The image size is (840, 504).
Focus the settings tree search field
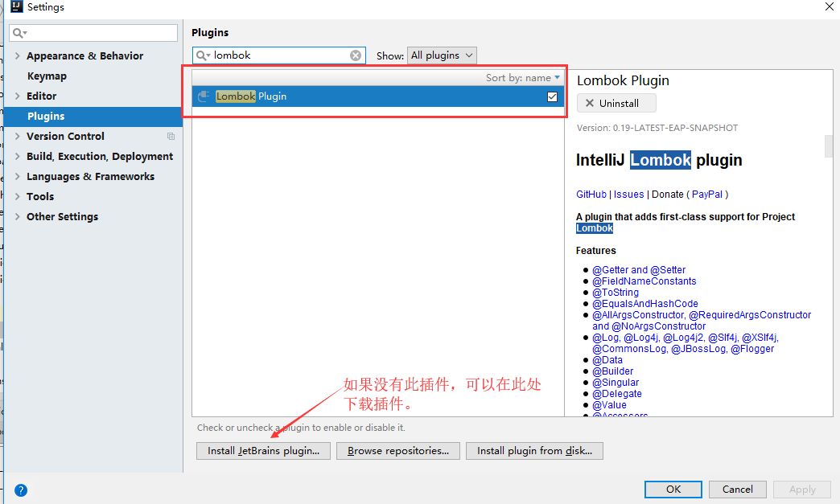click(93, 33)
